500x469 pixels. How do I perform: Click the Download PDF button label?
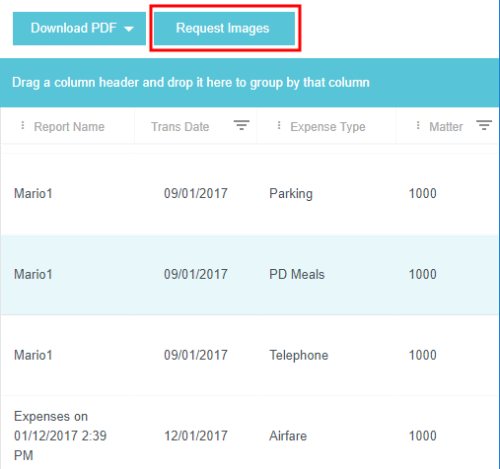coord(74,28)
